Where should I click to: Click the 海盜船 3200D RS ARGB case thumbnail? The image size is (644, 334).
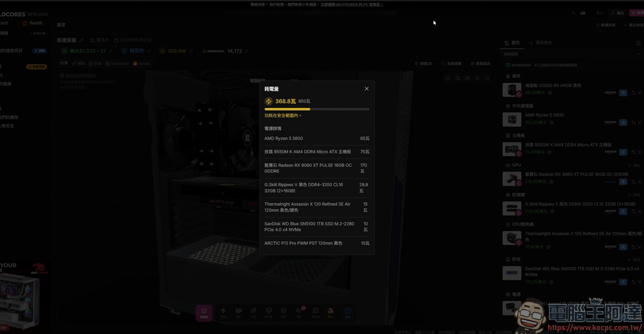(x=511, y=90)
